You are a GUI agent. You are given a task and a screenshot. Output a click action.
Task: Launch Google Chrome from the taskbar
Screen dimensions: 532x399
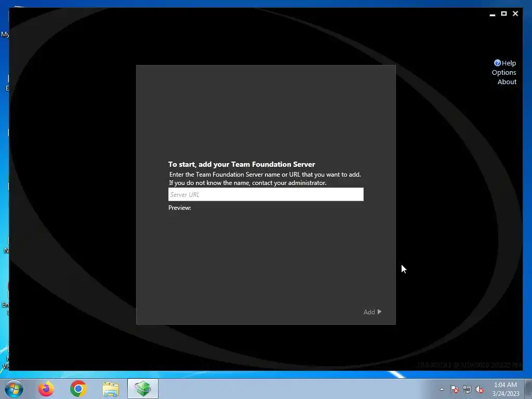[78, 389]
